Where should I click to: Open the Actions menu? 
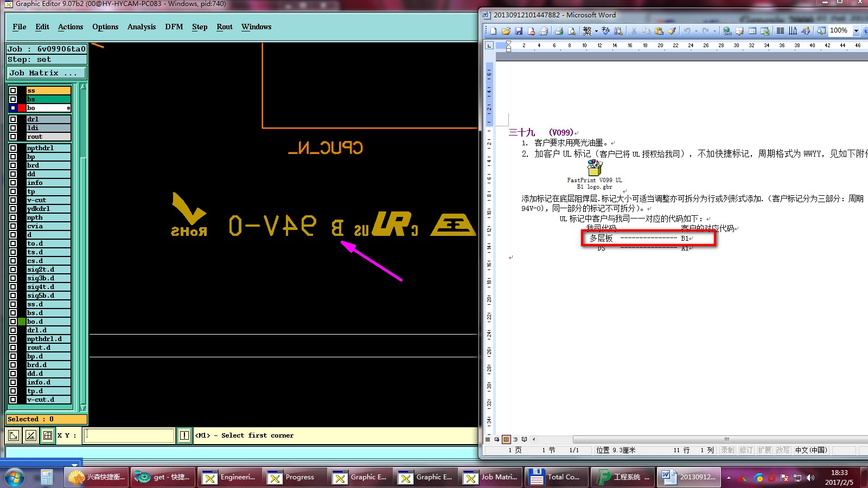tap(71, 27)
